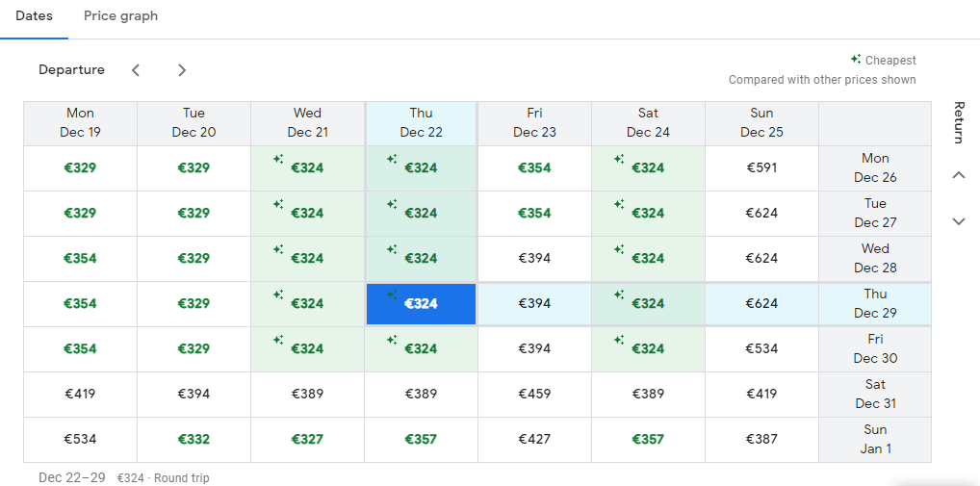Switch to the Price graph tab
This screenshot has height=486, width=980.
click(120, 16)
